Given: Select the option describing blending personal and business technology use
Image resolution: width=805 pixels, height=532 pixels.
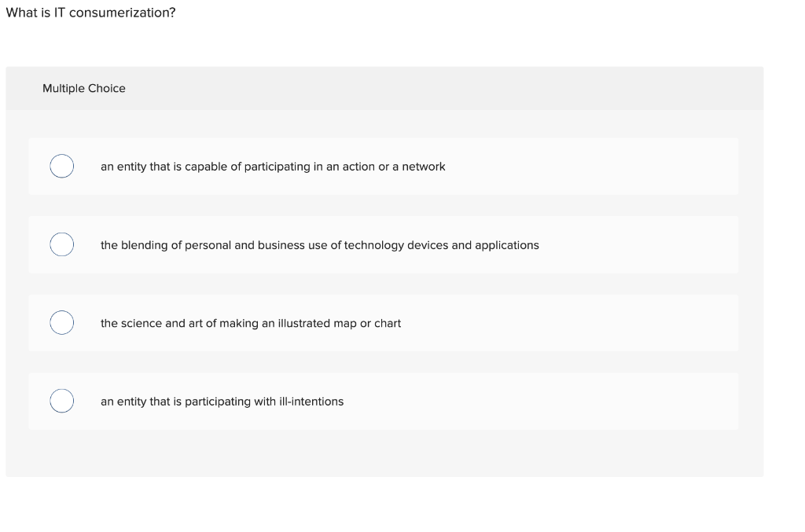Looking at the screenshot, I should [319, 244].
